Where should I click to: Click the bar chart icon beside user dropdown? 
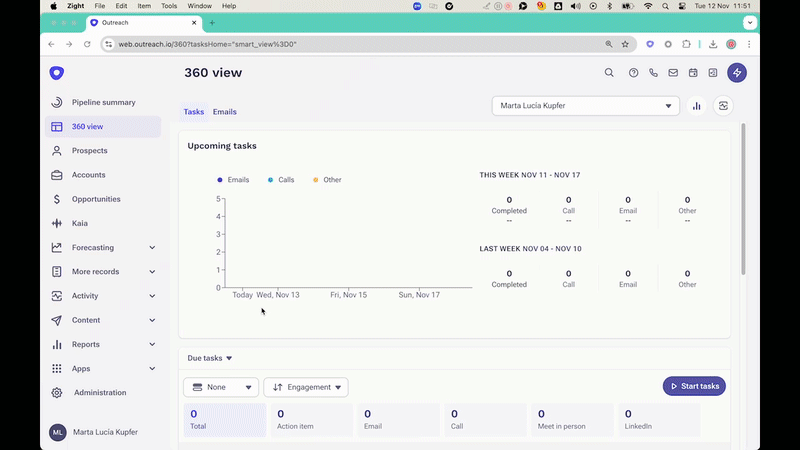click(697, 106)
